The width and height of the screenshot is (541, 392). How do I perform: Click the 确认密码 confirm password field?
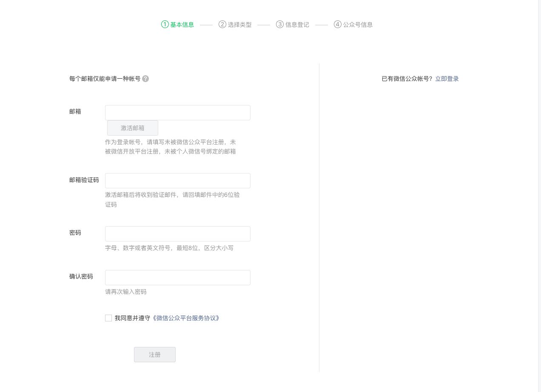pyautogui.click(x=177, y=277)
